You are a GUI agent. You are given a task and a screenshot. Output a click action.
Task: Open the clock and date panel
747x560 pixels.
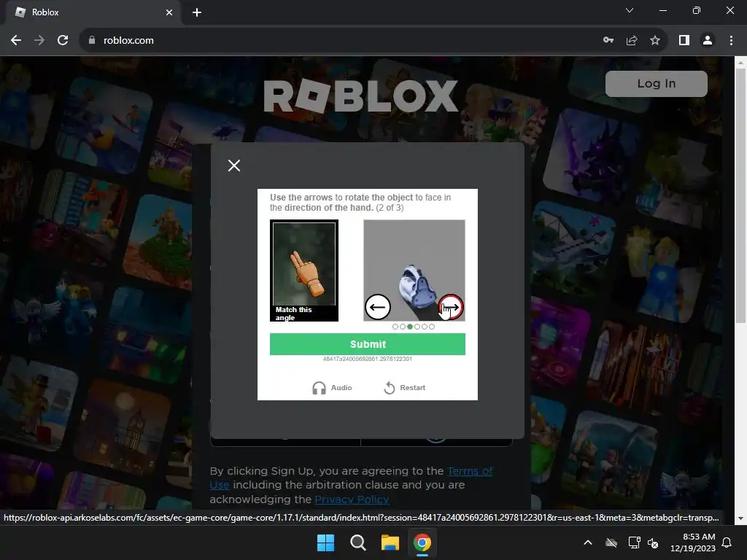pos(693,542)
